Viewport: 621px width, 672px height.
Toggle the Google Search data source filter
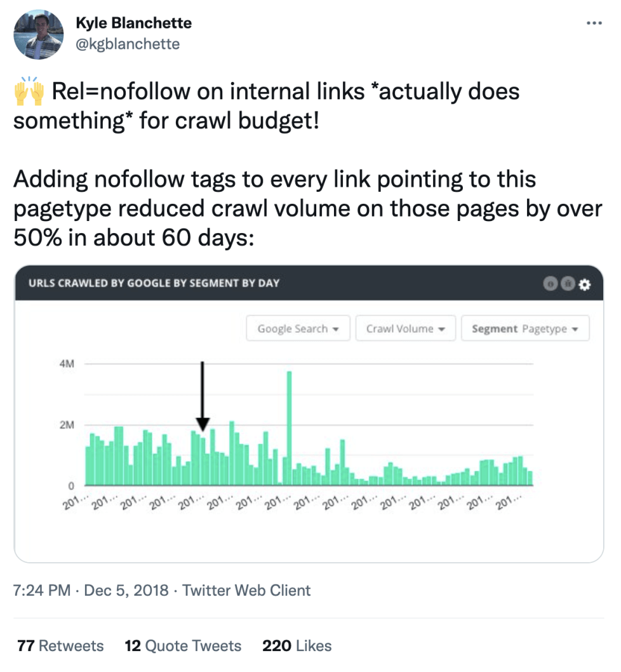(x=298, y=328)
